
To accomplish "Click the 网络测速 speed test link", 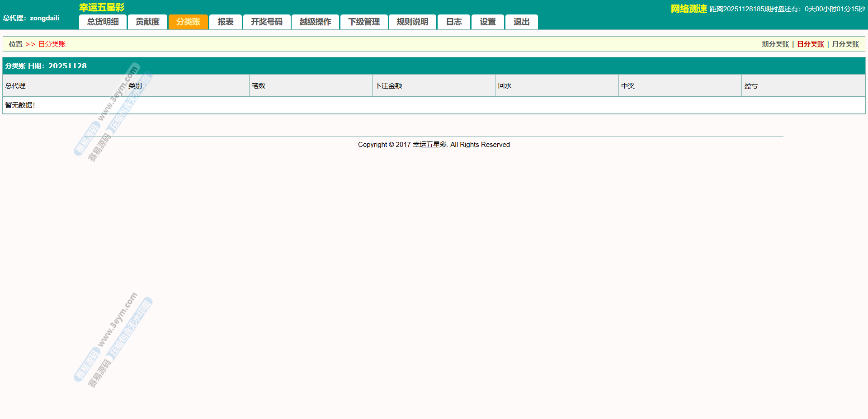I will pos(689,9).
